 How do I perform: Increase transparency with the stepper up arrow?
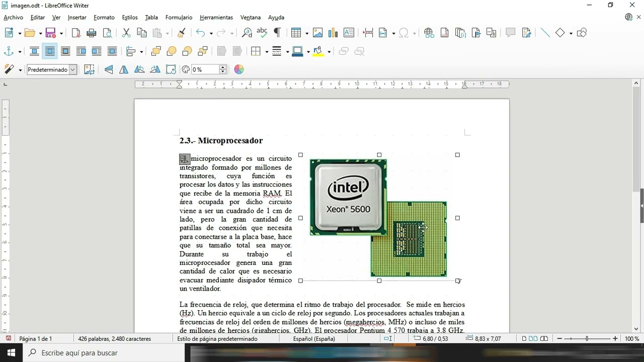223,67
